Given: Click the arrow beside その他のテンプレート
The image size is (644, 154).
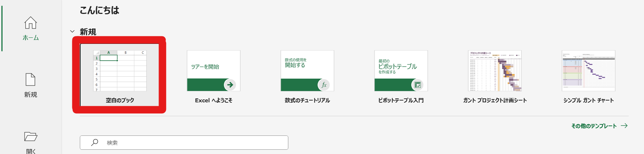Looking at the screenshot, I should (624, 126).
